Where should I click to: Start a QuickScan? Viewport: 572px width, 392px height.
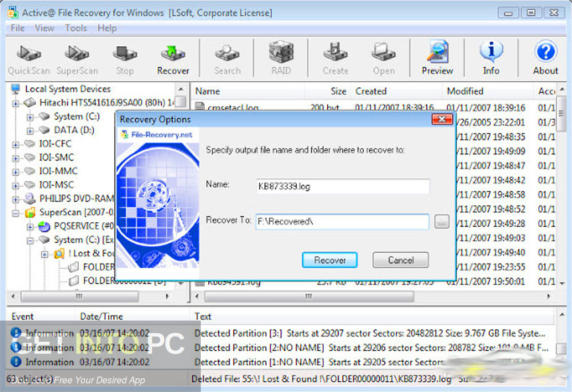click(29, 57)
